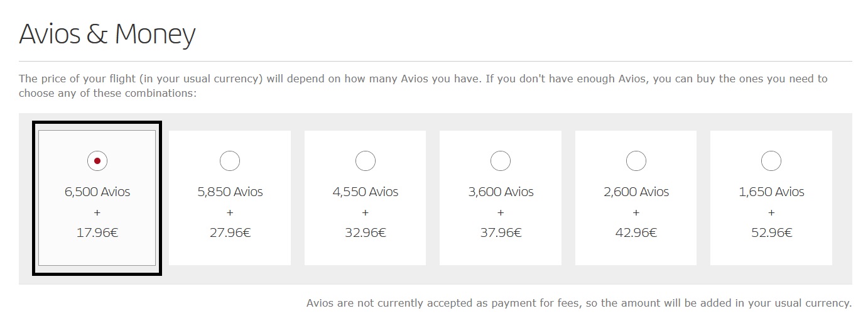
Task: Click the "1,650 Avios" label text
Action: pos(771,192)
